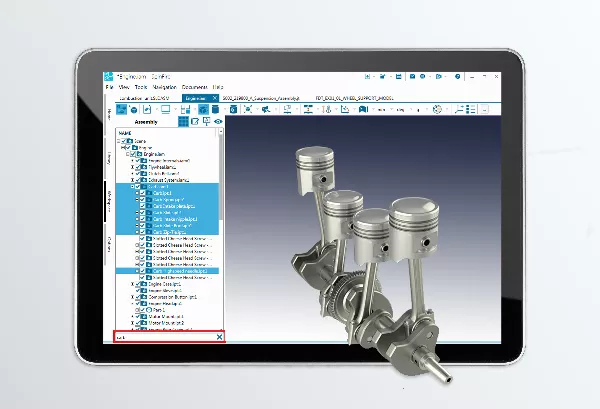Collapse the highlighted Carb assembly node
600x409 pixels.
[133, 186]
